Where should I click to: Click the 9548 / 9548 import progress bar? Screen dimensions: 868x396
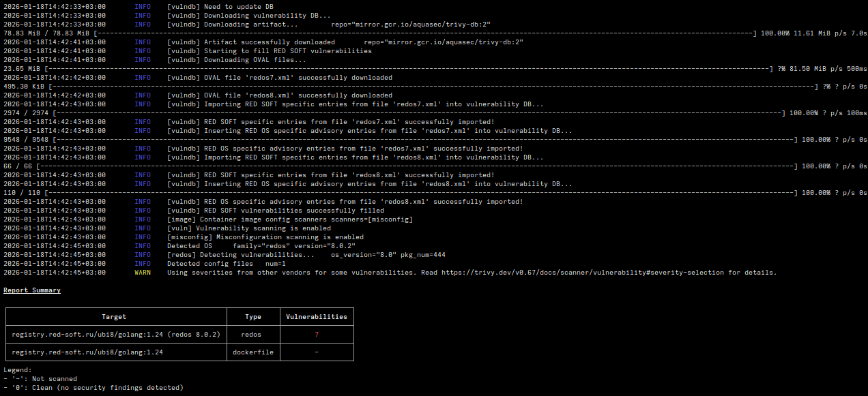click(x=423, y=140)
